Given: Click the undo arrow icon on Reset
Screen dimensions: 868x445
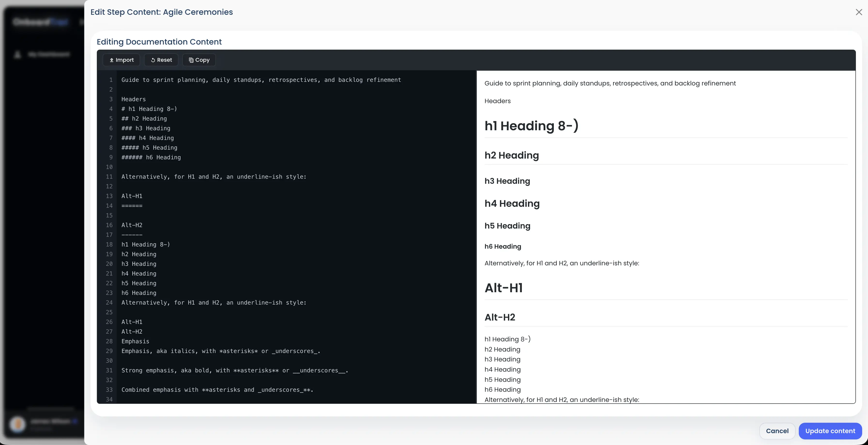Looking at the screenshot, I should tap(154, 60).
